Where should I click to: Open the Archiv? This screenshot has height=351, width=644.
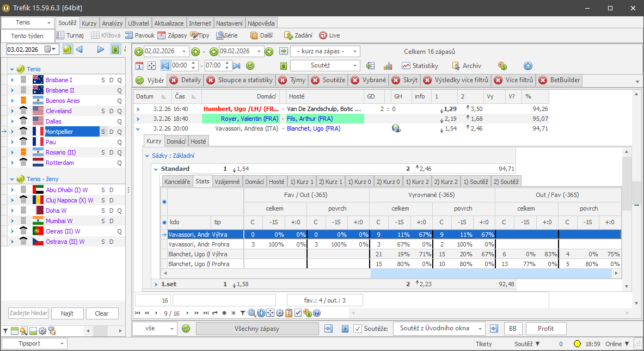click(x=466, y=66)
